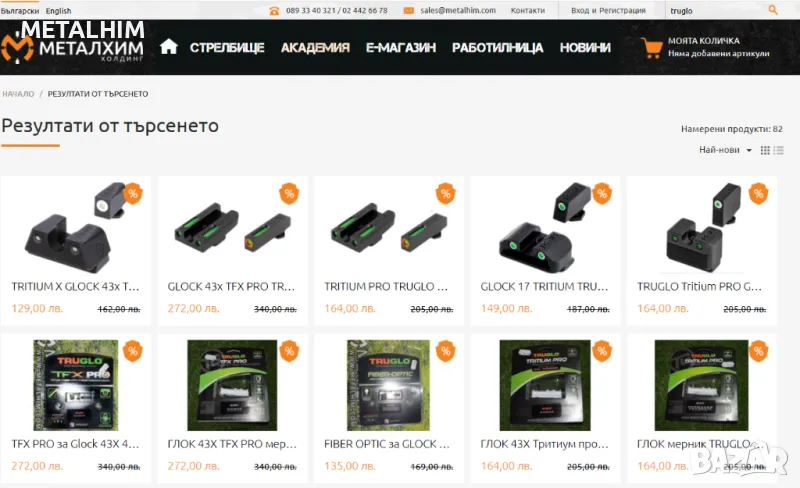Open the shopping cart icon
Screen dimensions: 800x488
click(652, 47)
